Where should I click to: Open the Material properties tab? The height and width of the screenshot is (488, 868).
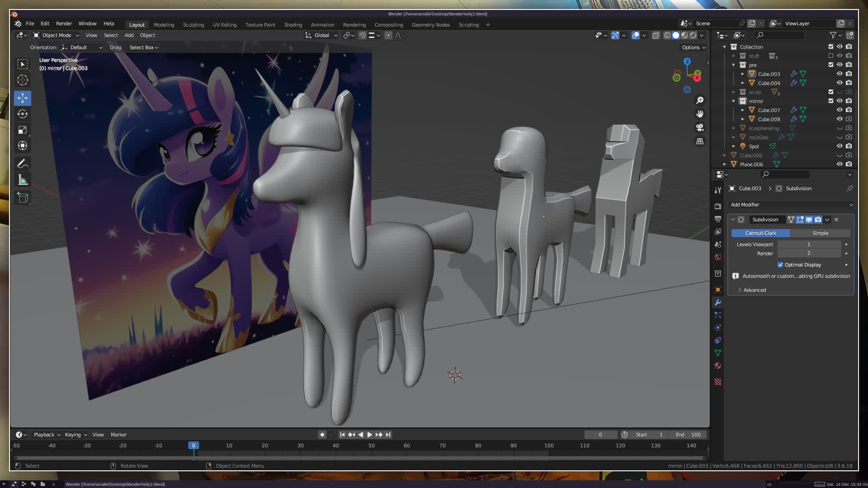point(718,366)
